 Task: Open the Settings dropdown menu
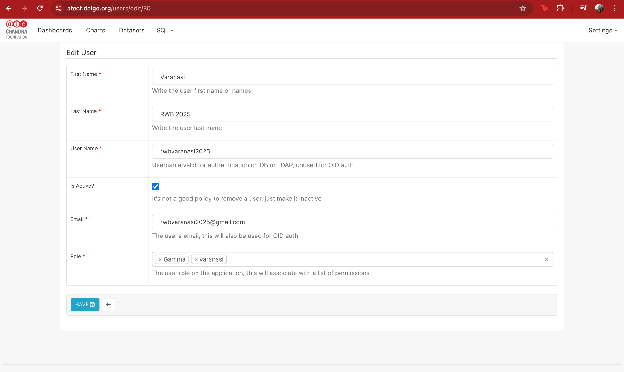point(603,30)
